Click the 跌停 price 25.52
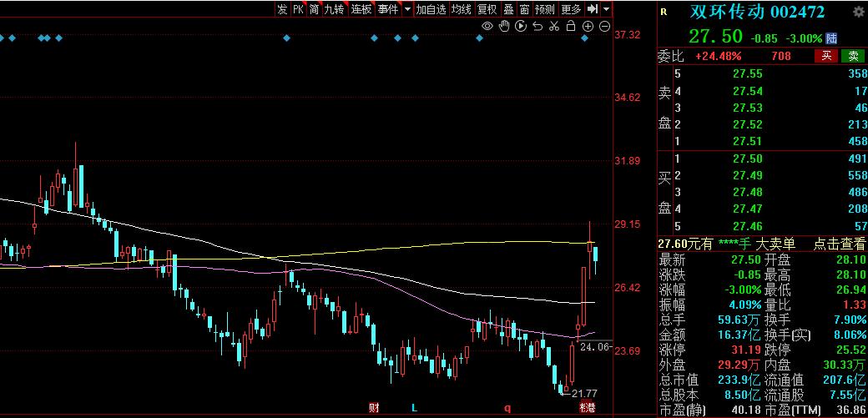The height and width of the screenshot is (418, 868). coord(850,350)
